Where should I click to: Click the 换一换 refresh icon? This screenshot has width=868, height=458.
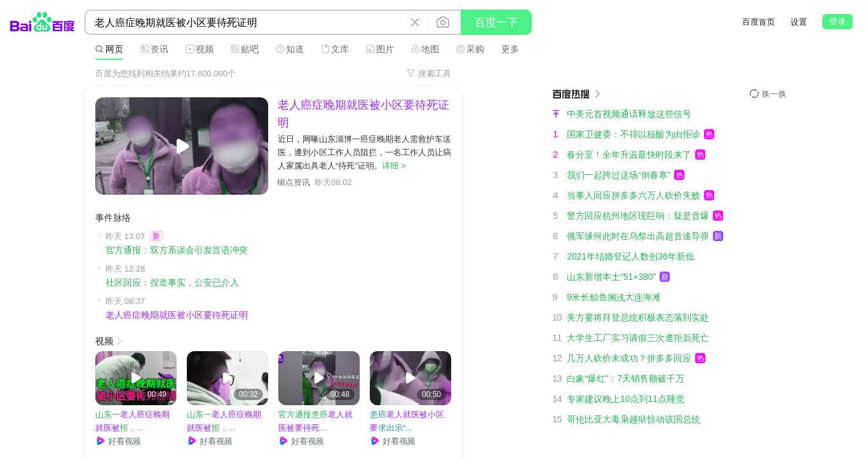pyautogui.click(x=754, y=94)
